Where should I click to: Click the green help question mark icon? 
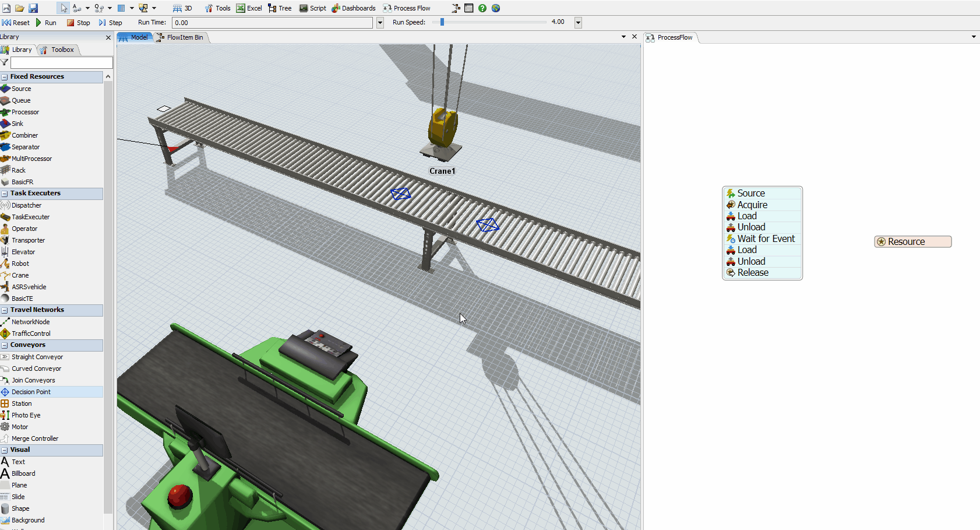(482, 8)
